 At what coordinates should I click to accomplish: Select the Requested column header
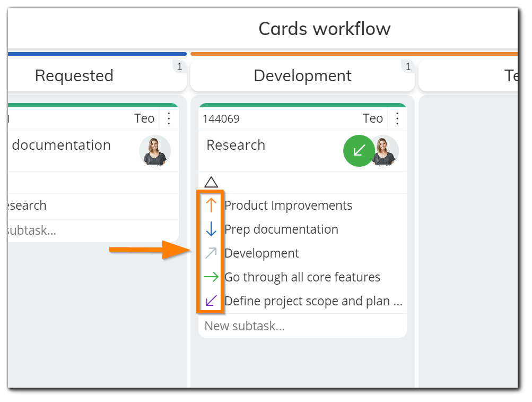coord(74,75)
